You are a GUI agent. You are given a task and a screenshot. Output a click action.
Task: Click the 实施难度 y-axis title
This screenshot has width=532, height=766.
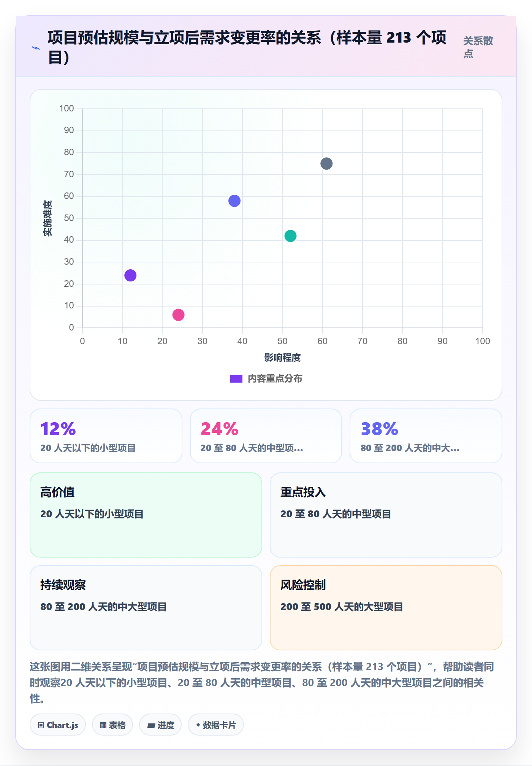coord(47,218)
